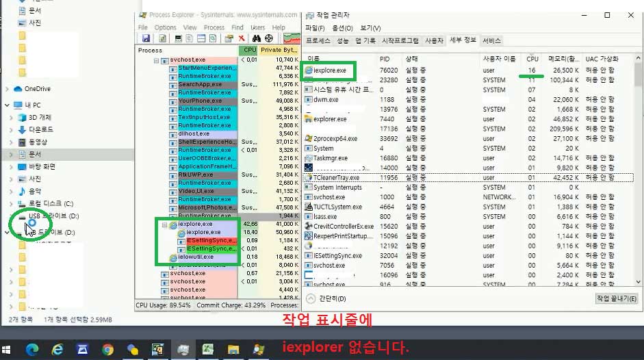Click the crosshair Find Window's Process icon

(x=269, y=38)
